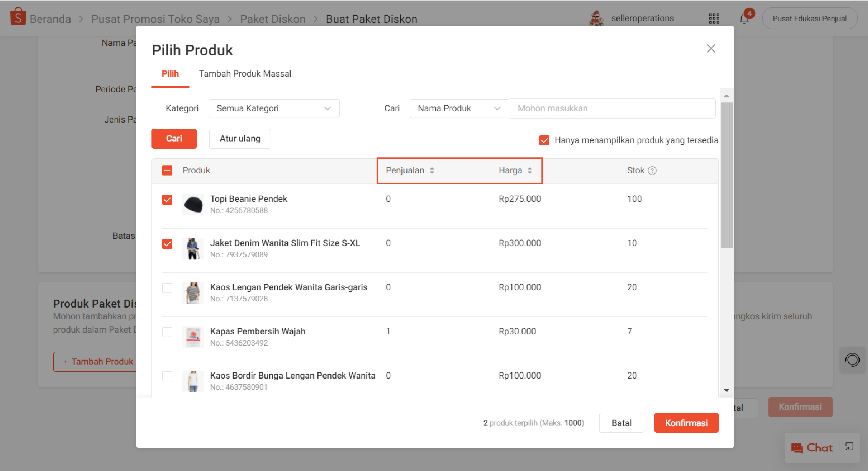Click the Stok help question-mark icon
This screenshot has height=471, width=868.
point(652,171)
